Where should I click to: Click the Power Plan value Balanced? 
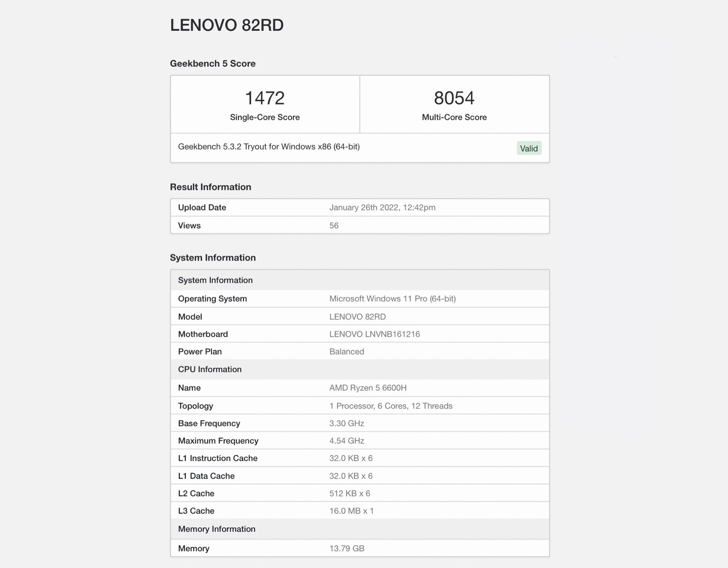click(x=347, y=352)
